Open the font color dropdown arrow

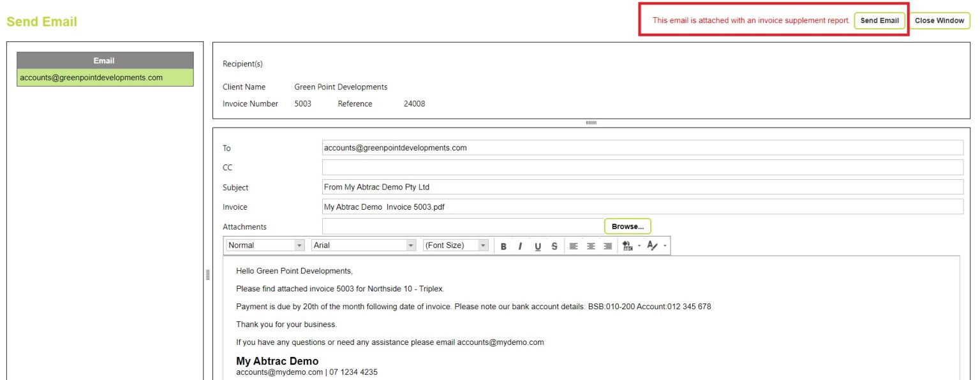(665, 246)
